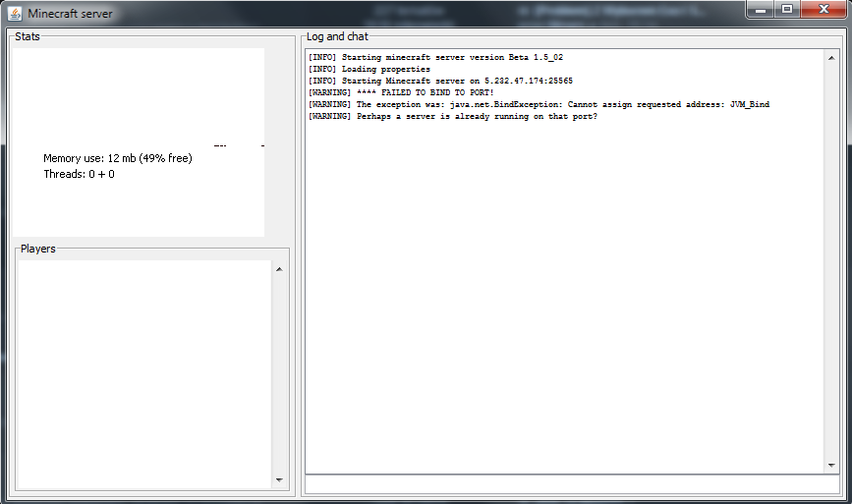The height and width of the screenshot is (504, 852).
Task: Click the "Minecraft server" window title text
Action: tap(70, 14)
